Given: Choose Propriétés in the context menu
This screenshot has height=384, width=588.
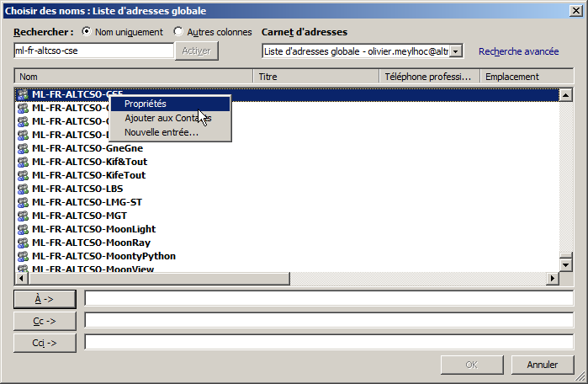Looking at the screenshot, I should pyautogui.click(x=146, y=104).
